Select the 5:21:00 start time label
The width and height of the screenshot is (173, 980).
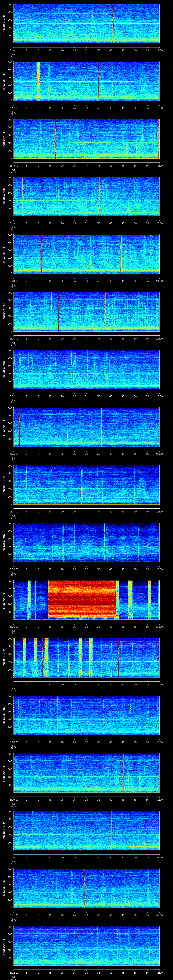(14, 339)
